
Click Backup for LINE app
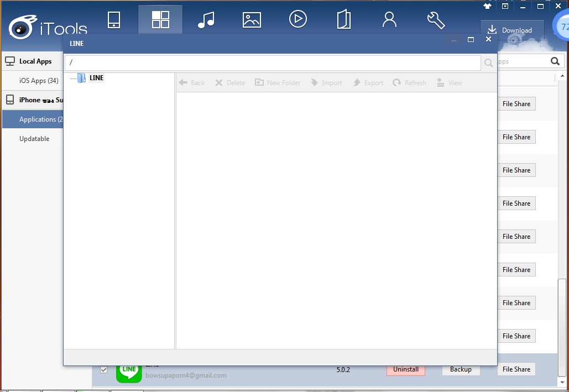coord(461,369)
